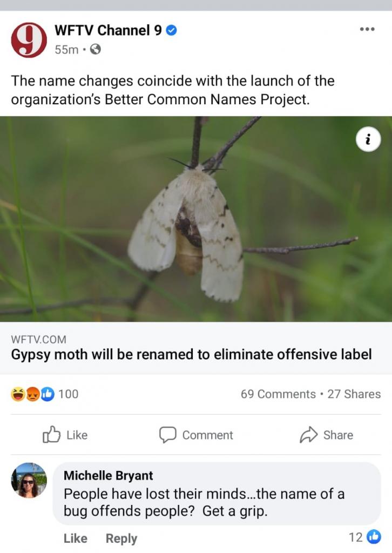This screenshot has height=553, width=392.
Task: Click the verified badge beside WFTV Channel 9
Action: coord(171,31)
